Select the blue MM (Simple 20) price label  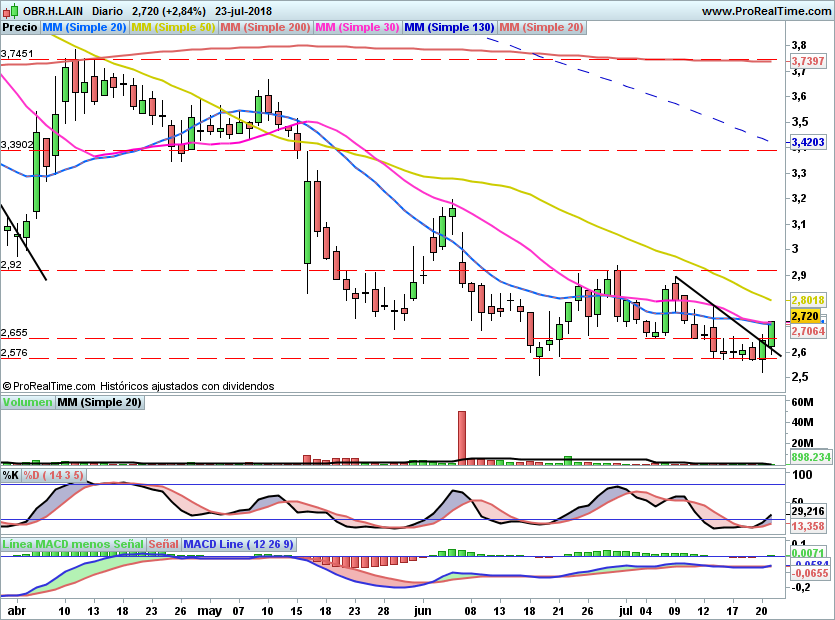tap(84, 27)
